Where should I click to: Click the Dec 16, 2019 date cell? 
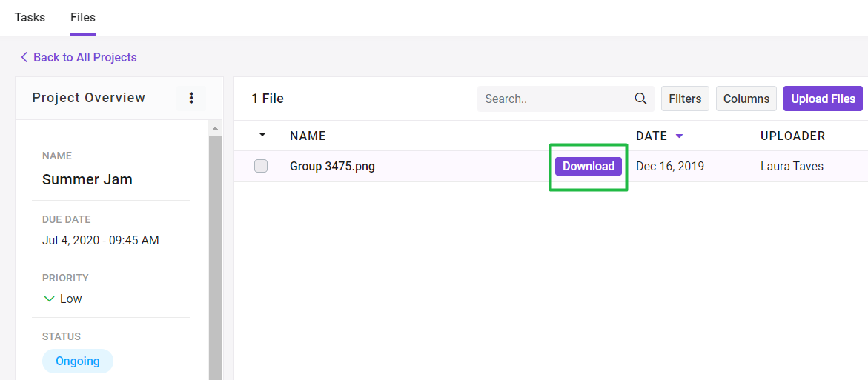[670, 166]
